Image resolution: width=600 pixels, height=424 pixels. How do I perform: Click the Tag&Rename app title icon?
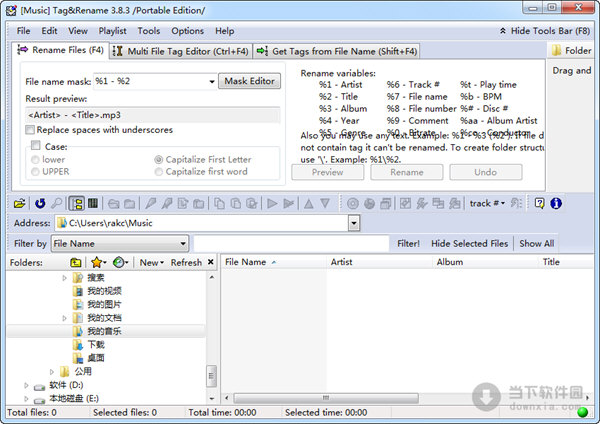point(11,10)
